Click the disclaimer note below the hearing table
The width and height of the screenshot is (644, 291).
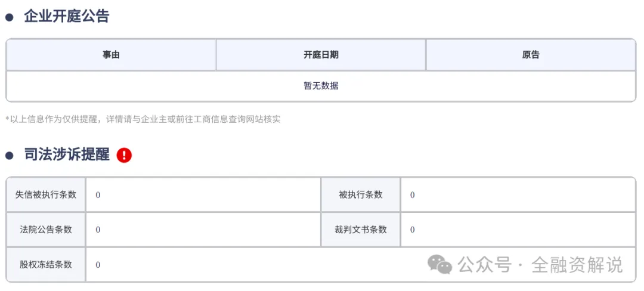click(x=143, y=119)
